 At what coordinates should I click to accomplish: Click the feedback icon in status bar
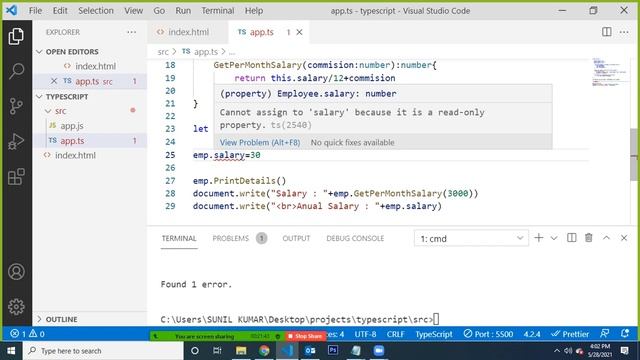(604, 333)
